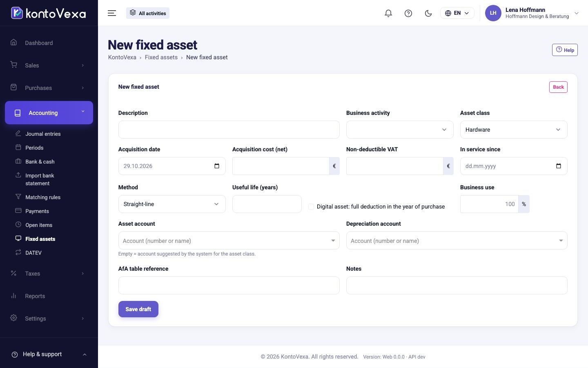The height and width of the screenshot is (368, 588).
Task: Click the Back button
Action: coord(558,87)
